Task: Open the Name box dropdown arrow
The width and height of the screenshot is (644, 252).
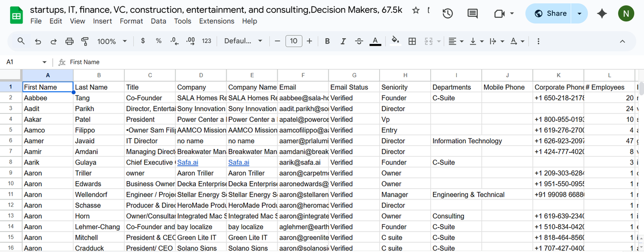Action: 44,62
